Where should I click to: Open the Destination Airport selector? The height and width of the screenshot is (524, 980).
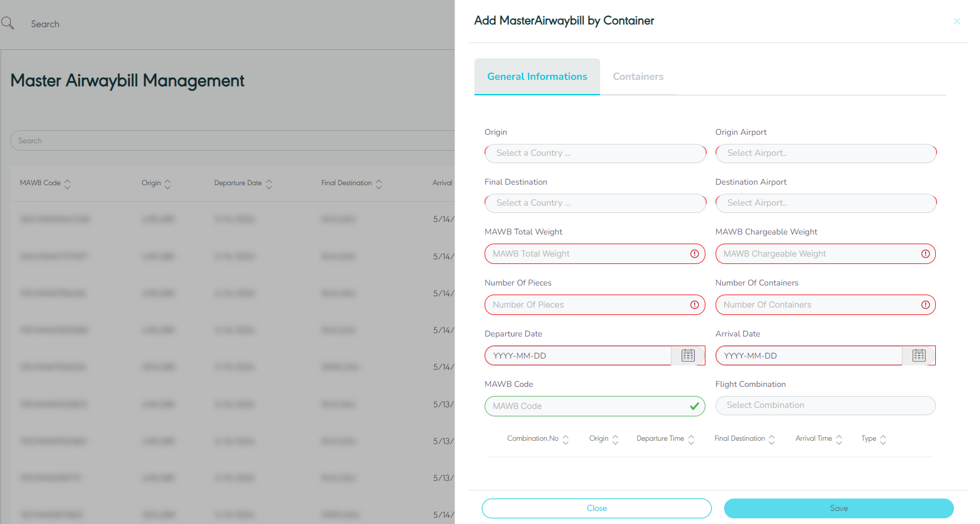[825, 203]
